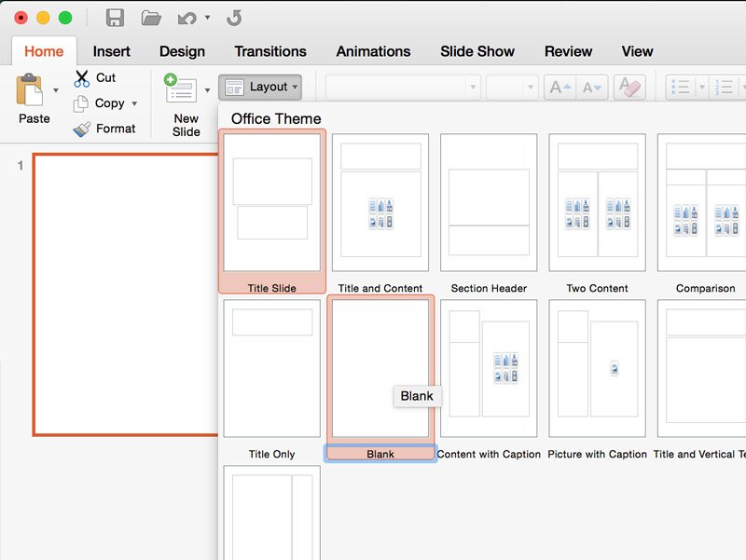This screenshot has height=560, width=746.
Task: Open the Design tab
Action: [x=182, y=51]
